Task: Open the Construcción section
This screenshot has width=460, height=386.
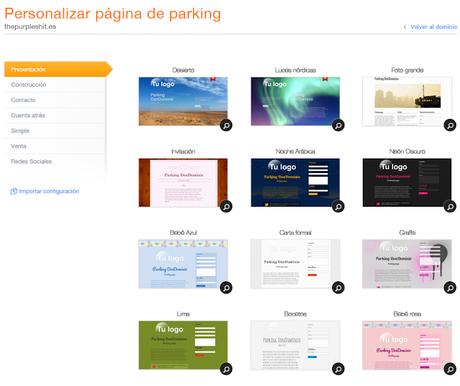Action: (55, 85)
